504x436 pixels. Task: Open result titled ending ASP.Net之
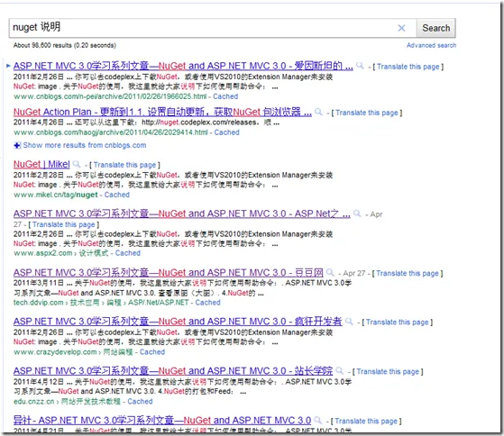point(182,213)
